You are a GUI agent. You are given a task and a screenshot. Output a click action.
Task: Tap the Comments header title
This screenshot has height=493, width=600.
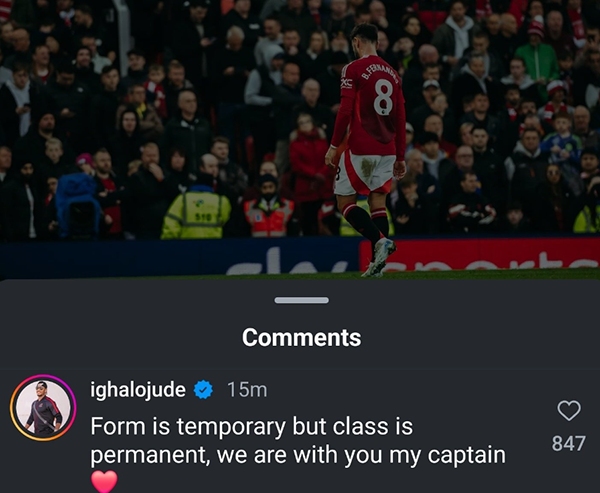coord(302,337)
